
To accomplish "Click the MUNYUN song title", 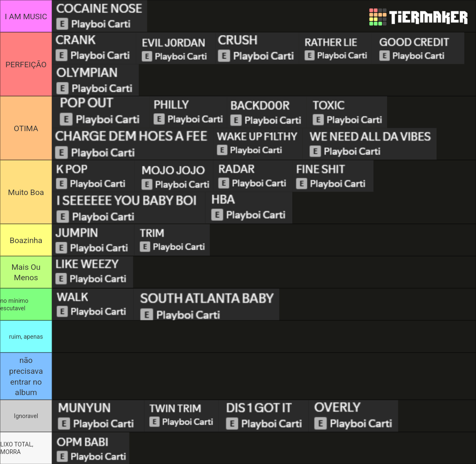I will [x=84, y=408].
